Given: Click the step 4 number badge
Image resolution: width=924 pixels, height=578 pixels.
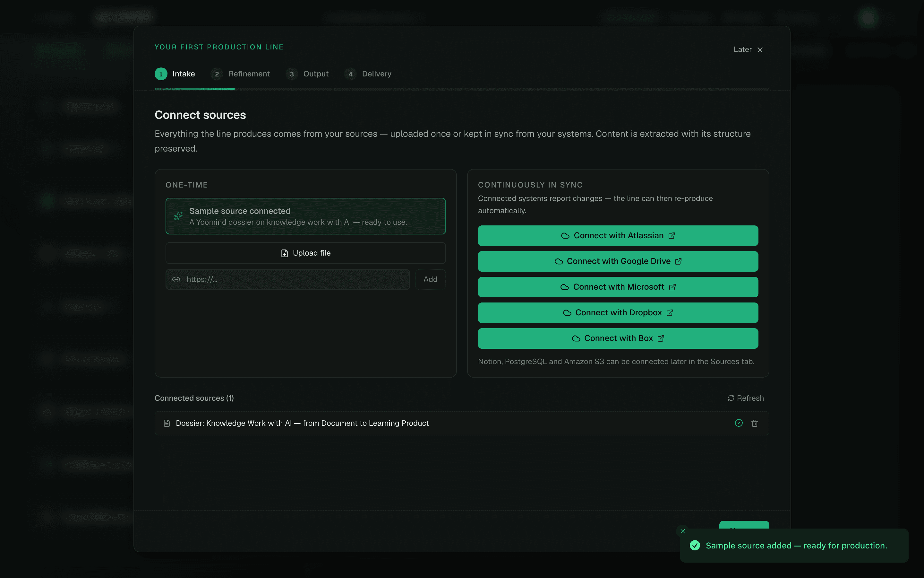Looking at the screenshot, I should [x=350, y=74].
